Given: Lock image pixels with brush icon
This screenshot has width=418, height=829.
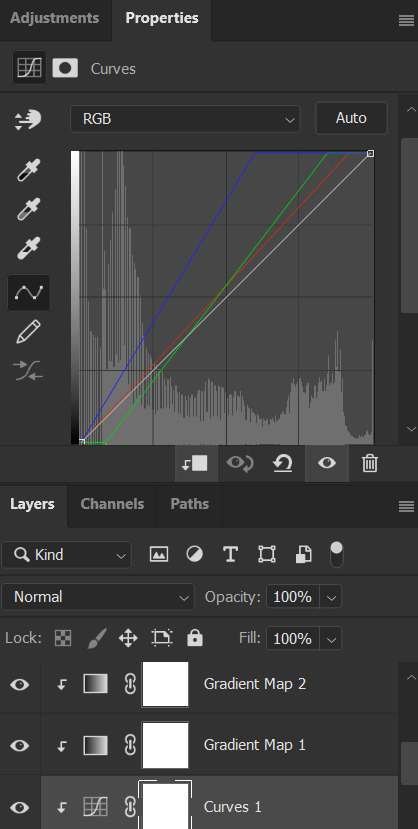Looking at the screenshot, I should [x=96, y=639].
